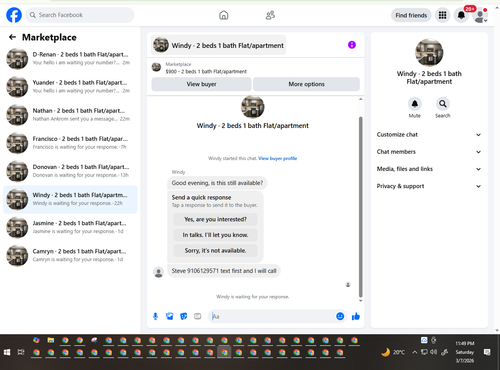Image resolution: width=500 pixels, height=370 pixels.
Task: Expand the Media, files and links section
Action: point(429,169)
